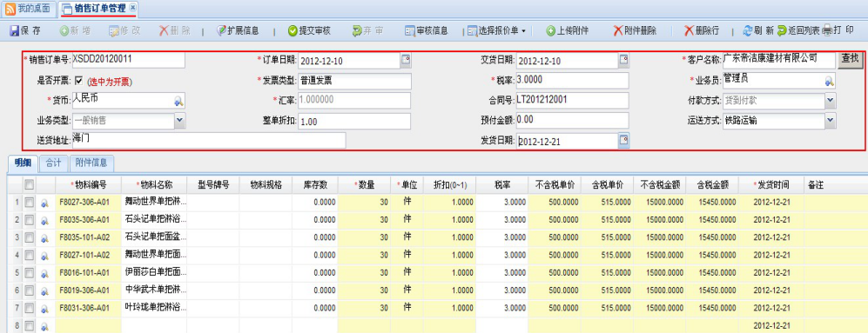Click 上传附件 upload attachment

(x=568, y=31)
